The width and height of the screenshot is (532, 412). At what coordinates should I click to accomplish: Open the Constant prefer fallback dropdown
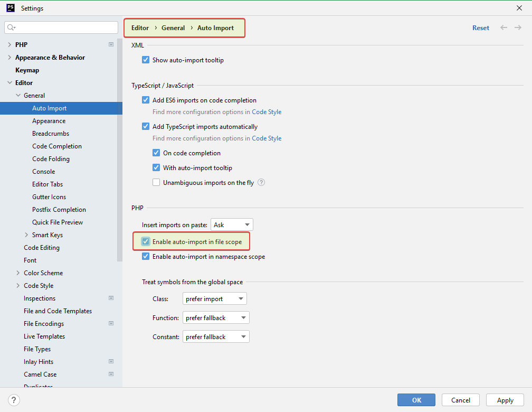[x=216, y=337]
